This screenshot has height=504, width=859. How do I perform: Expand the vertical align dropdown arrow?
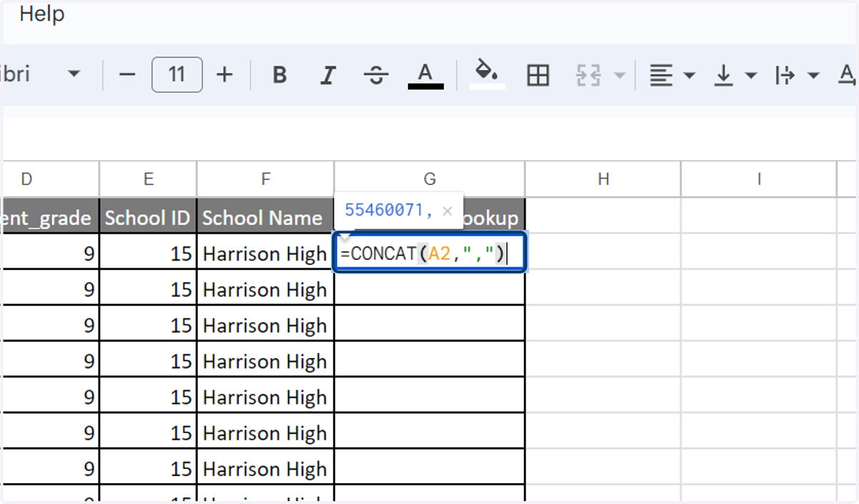click(x=751, y=75)
